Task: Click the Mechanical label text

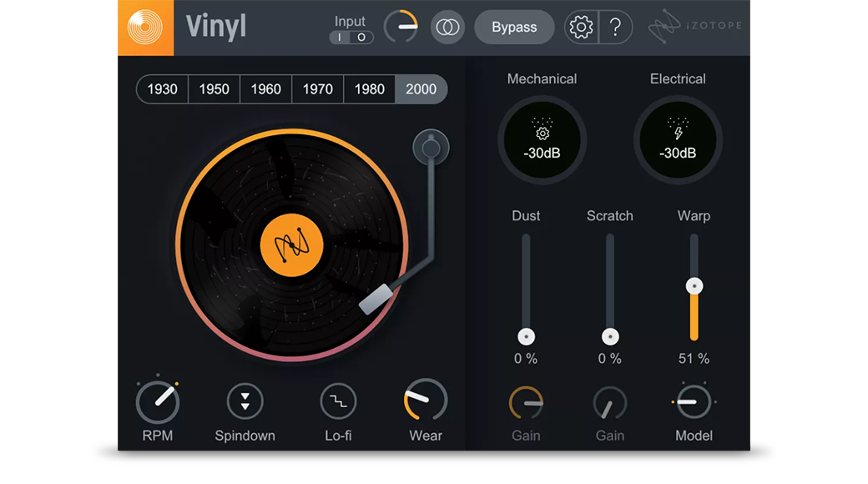Action: pos(542,78)
